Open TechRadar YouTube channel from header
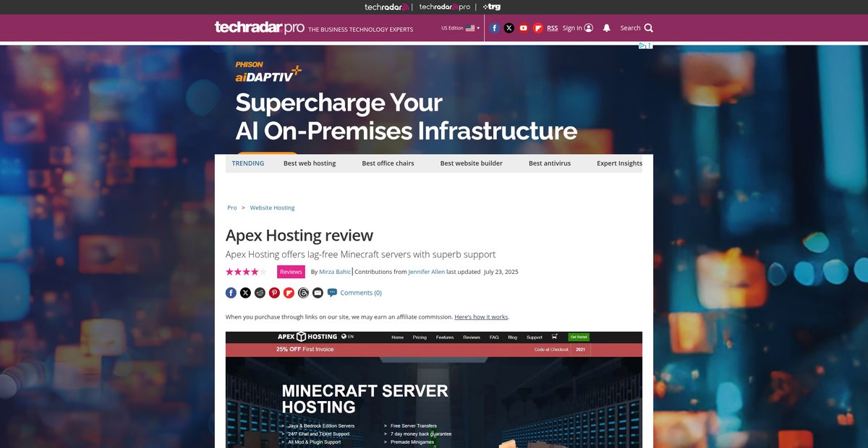 pyautogui.click(x=524, y=28)
